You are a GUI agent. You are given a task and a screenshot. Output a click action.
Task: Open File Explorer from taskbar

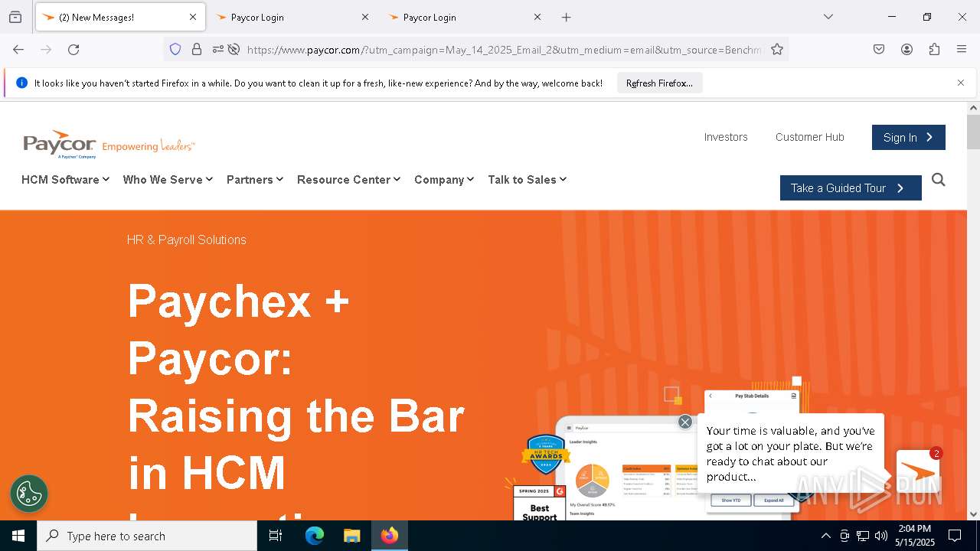351,536
